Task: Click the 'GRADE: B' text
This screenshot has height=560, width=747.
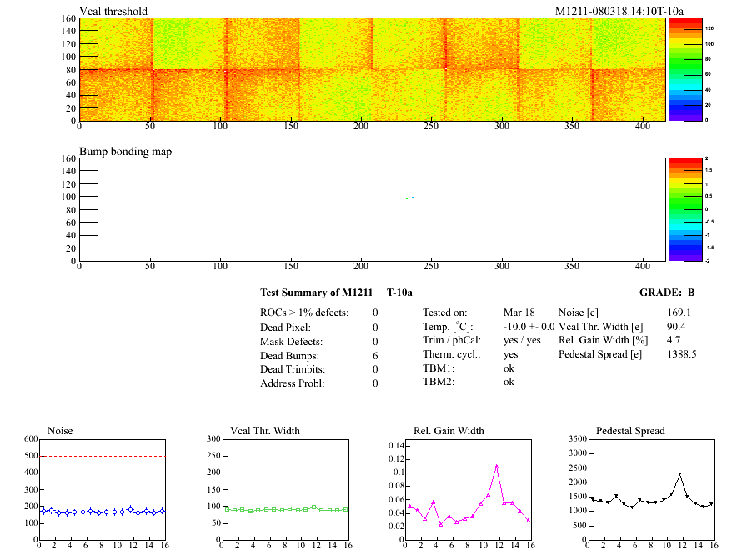Action: pos(667,292)
